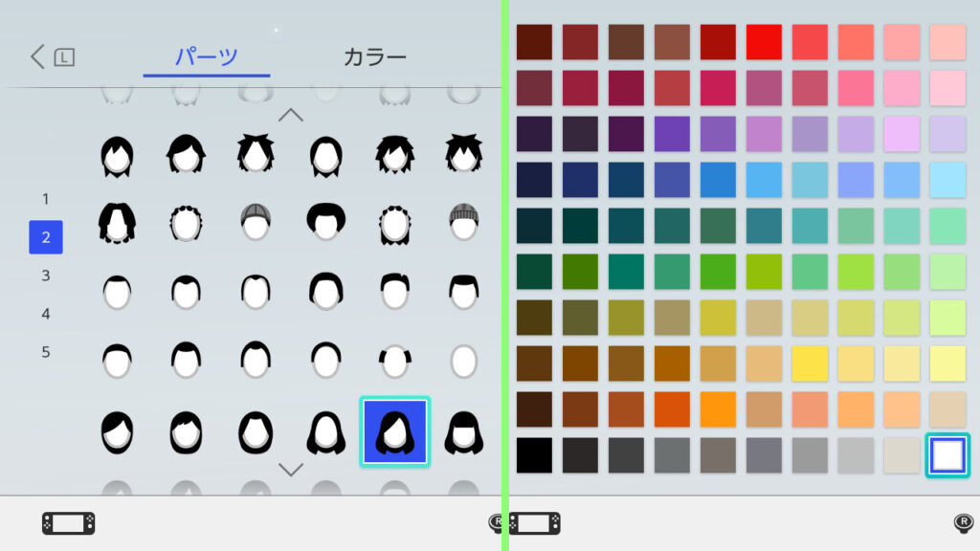The height and width of the screenshot is (551, 980).
Task: Choose the bright red color swatch
Action: [x=764, y=42]
